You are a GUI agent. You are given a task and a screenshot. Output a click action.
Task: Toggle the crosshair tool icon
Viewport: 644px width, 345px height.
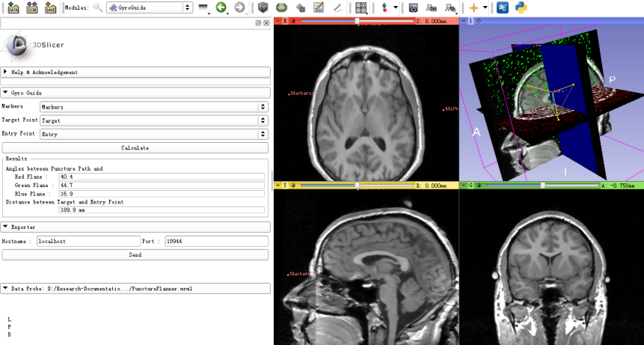pyautogui.click(x=473, y=7)
